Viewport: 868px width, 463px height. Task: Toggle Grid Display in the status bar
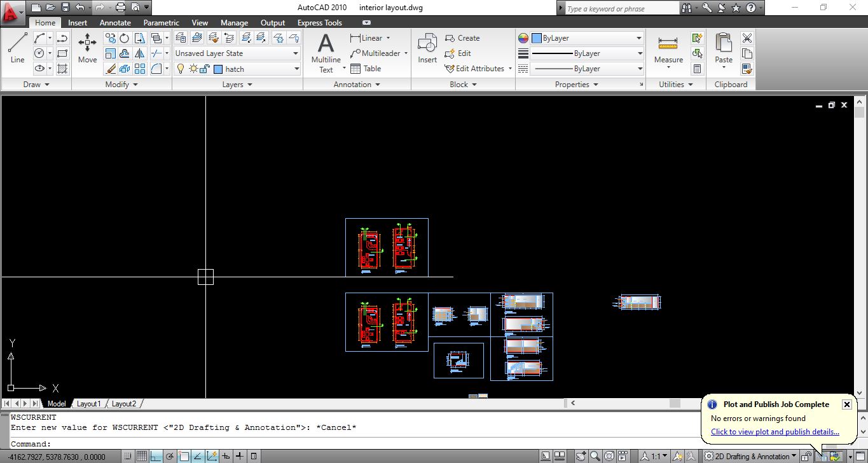click(142, 456)
